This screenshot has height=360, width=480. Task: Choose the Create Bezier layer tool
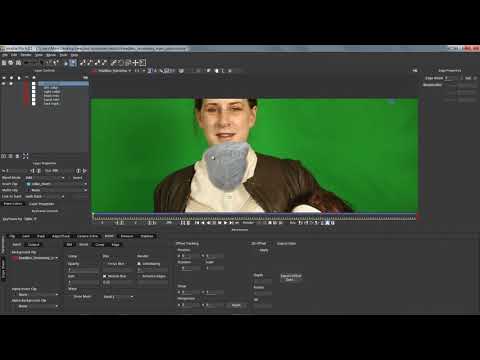98,63
